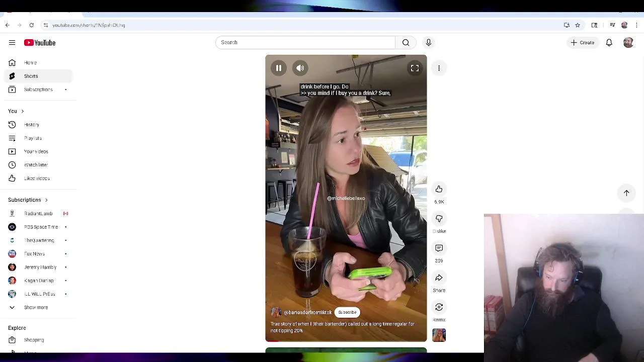Open Liked videos in the sidebar
This screenshot has width=644, height=362.
[x=38, y=178]
